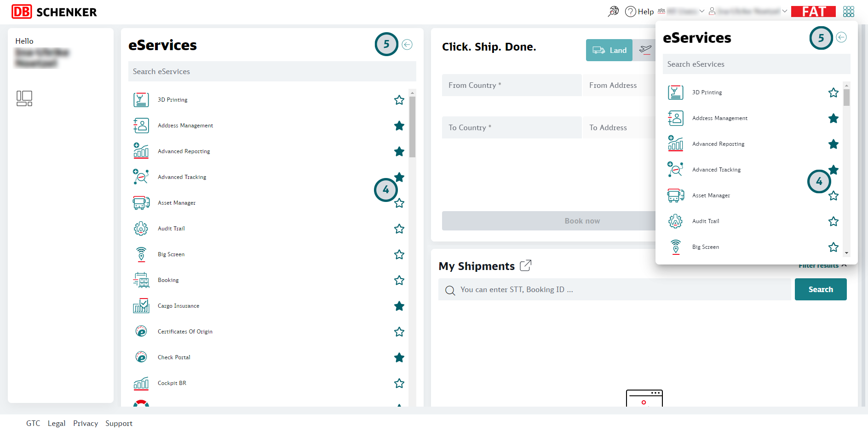Click the Certificates Of Origin icon
The width and height of the screenshot is (868, 431).
click(141, 332)
